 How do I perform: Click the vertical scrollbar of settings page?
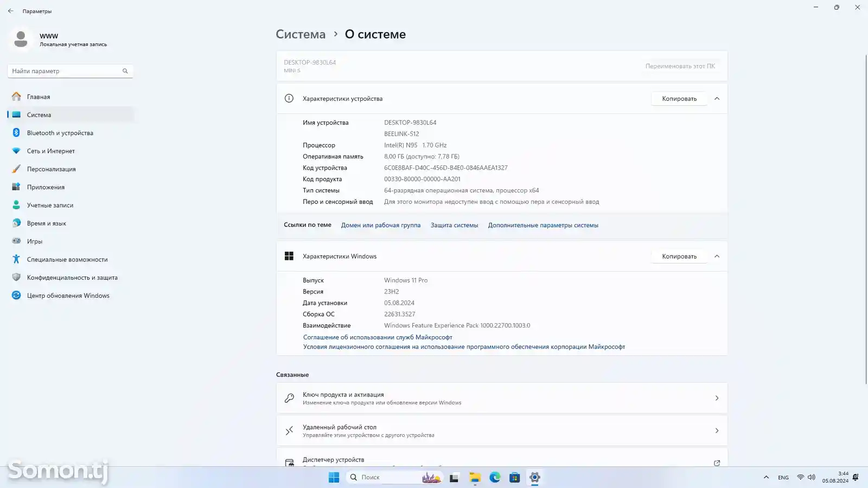[x=866, y=220]
